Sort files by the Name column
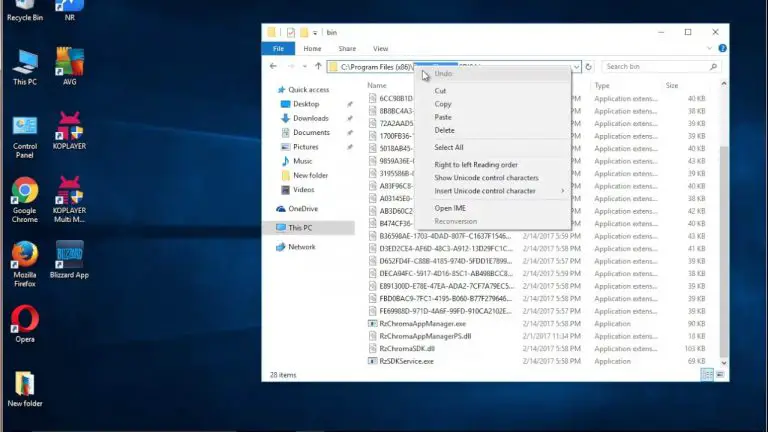This screenshot has height=432, width=768. 377,85
